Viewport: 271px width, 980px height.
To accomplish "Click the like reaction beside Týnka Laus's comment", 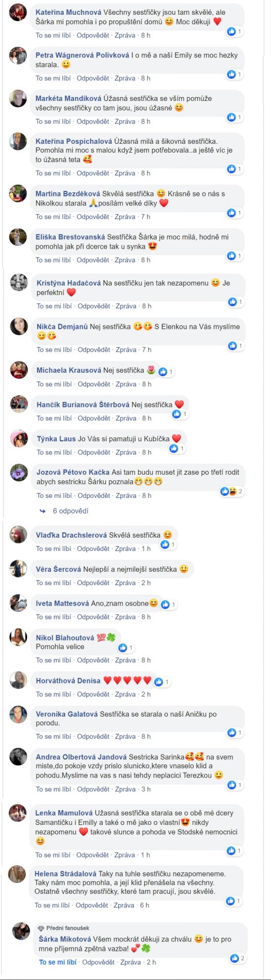I will tap(173, 449).
